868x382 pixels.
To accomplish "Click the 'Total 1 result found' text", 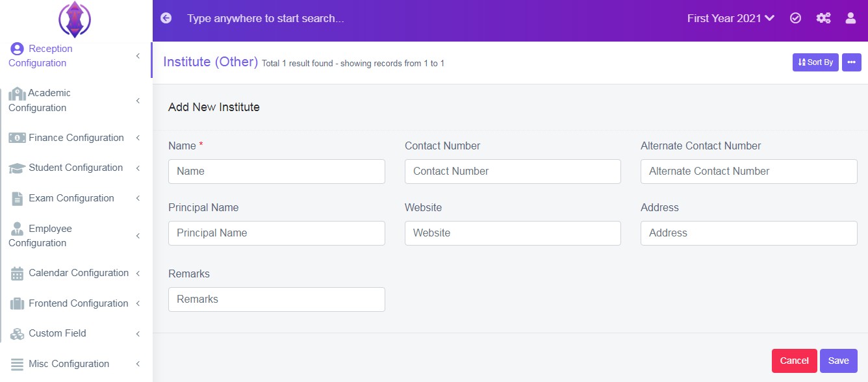I will click(298, 64).
